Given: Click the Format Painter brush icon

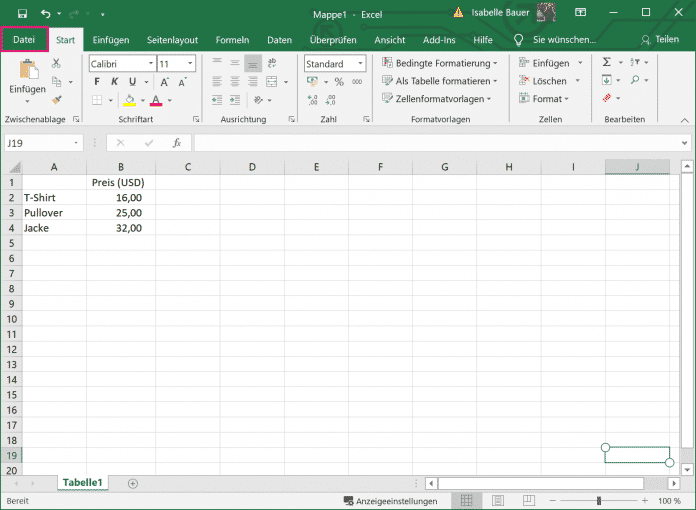Looking at the screenshot, I should 56,99.
